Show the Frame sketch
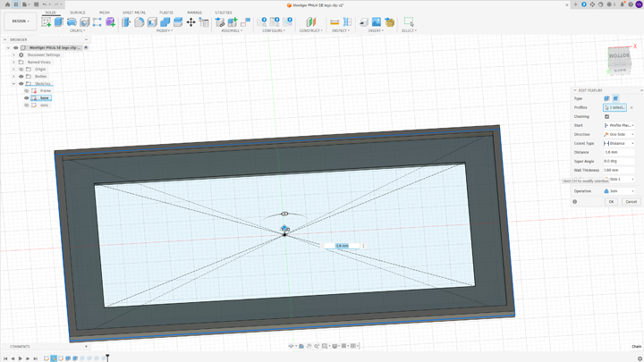644x362 pixels. tap(27, 90)
